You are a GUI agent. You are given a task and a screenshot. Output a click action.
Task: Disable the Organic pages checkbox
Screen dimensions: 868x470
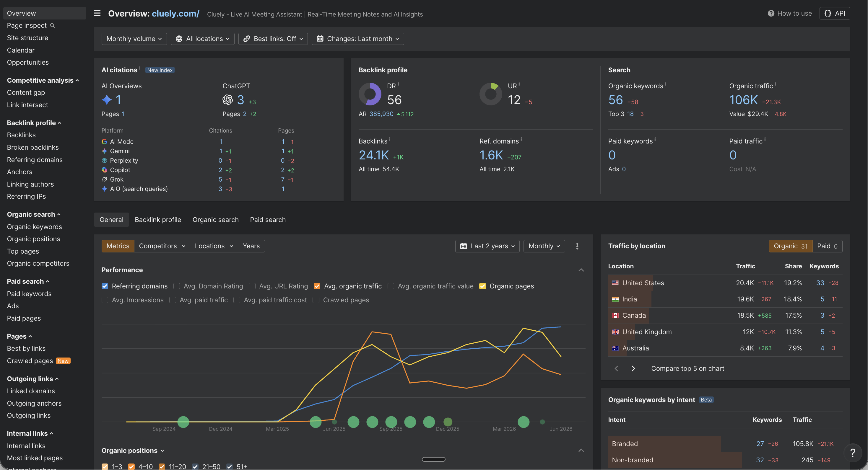click(482, 286)
